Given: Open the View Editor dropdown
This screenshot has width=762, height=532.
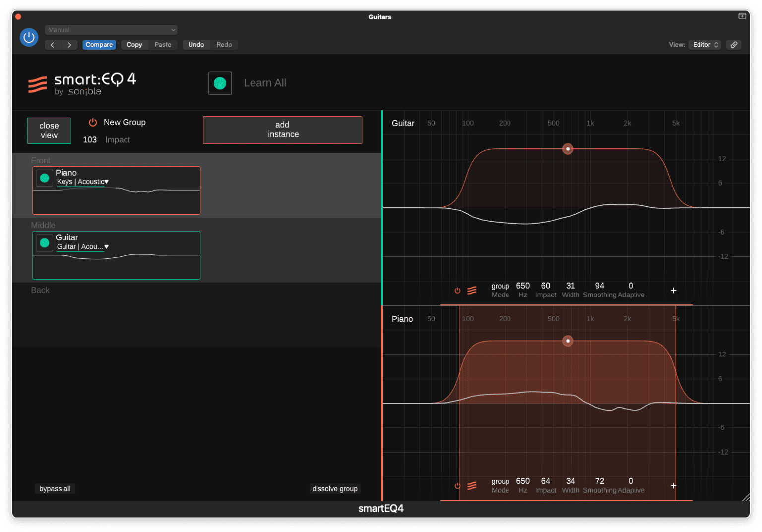Looking at the screenshot, I should click(704, 44).
